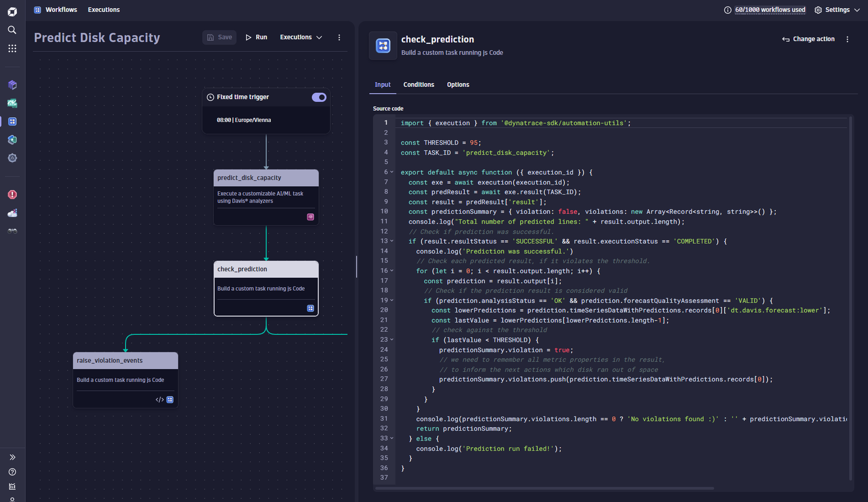
Task: Click the task icon on raise_violation_events node
Action: 170,399
